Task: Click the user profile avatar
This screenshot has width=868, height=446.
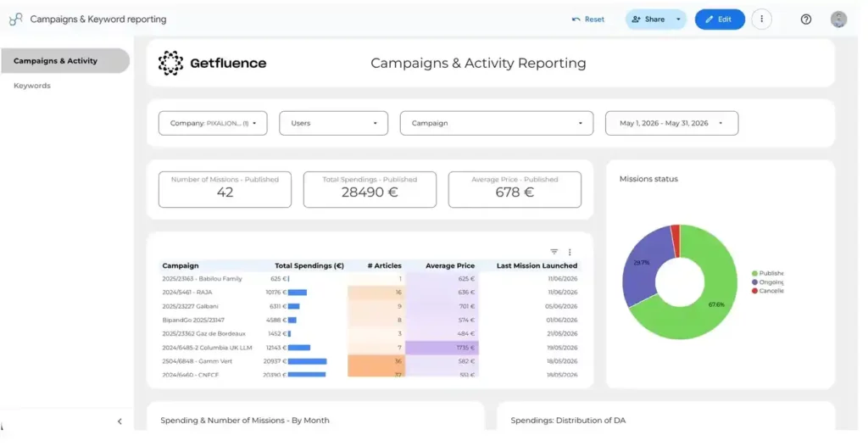Action: click(x=838, y=20)
